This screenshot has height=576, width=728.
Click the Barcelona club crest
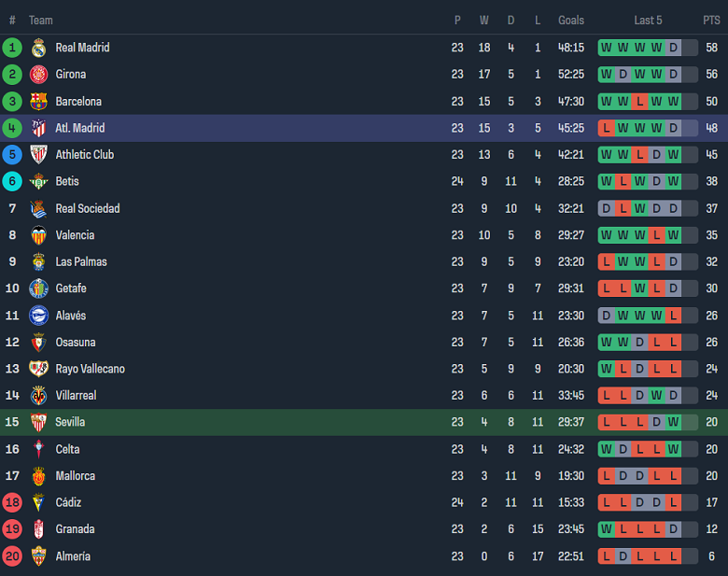point(38,102)
